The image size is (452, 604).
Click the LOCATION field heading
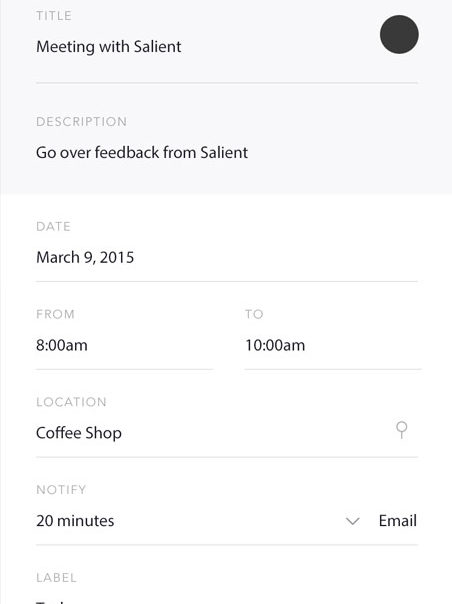pos(71,402)
